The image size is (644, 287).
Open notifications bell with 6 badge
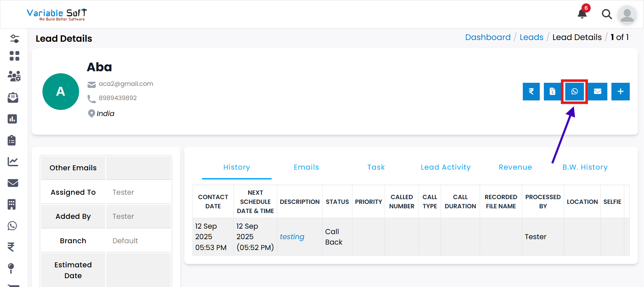pyautogui.click(x=582, y=14)
